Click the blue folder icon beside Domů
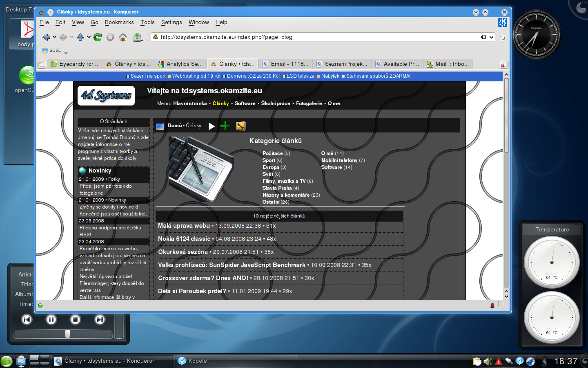The image size is (588, 368). pos(160,126)
